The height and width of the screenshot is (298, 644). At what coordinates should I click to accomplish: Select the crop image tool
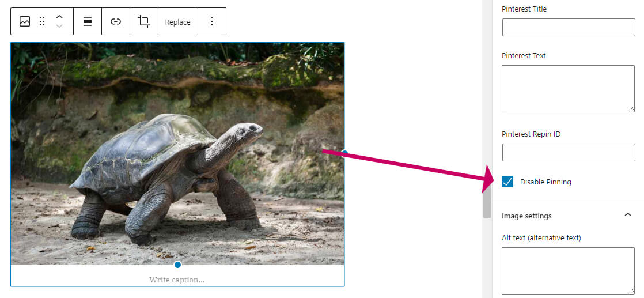point(144,22)
